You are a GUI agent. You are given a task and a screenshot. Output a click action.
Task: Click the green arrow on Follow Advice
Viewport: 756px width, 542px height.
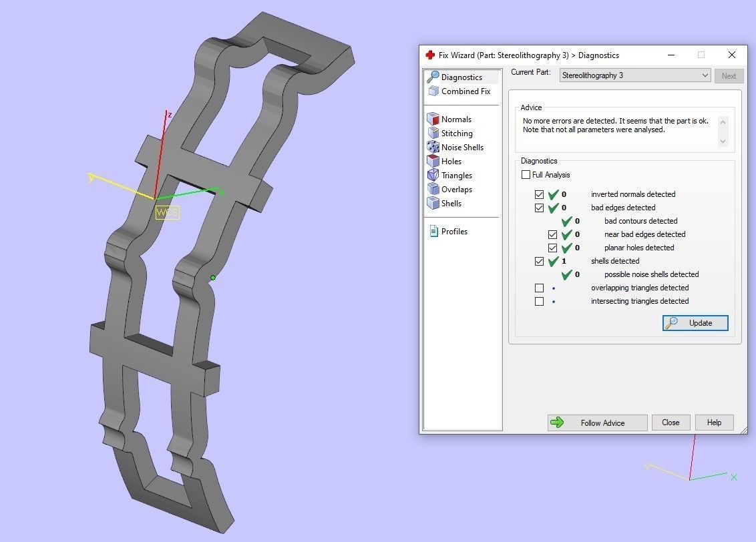(557, 423)
